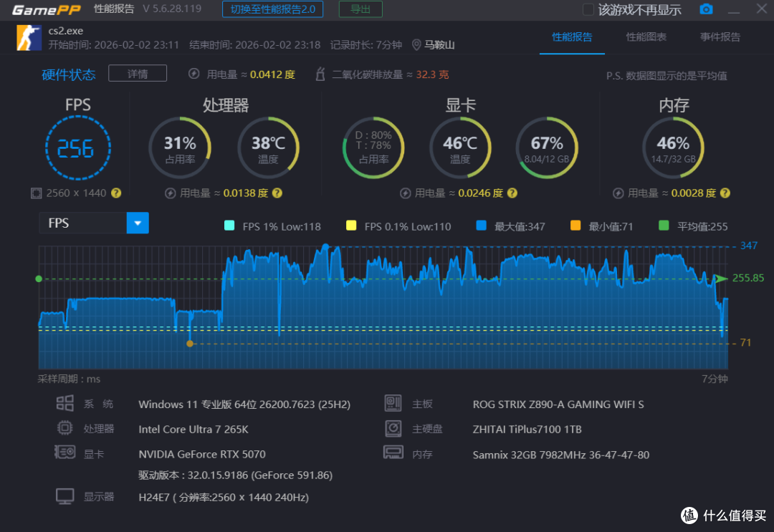Click the GPU usage D:80% gauge
This screenshot has height=532, width=774.
[x=373, y=148]
